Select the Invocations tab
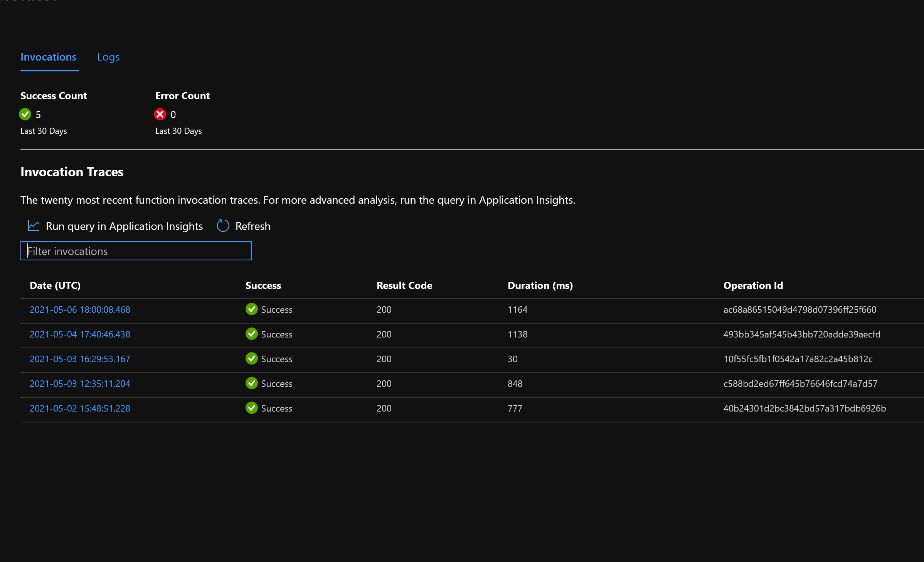924x562 pixels. pyautogui.click(x=49, y=57)
